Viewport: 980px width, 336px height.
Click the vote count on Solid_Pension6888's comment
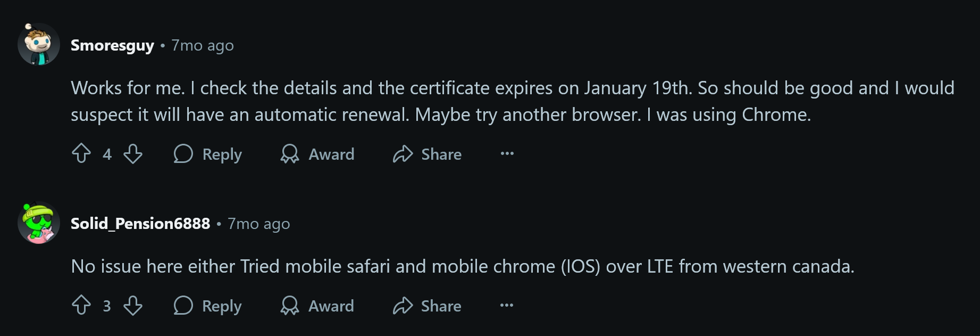pos(107,306)
